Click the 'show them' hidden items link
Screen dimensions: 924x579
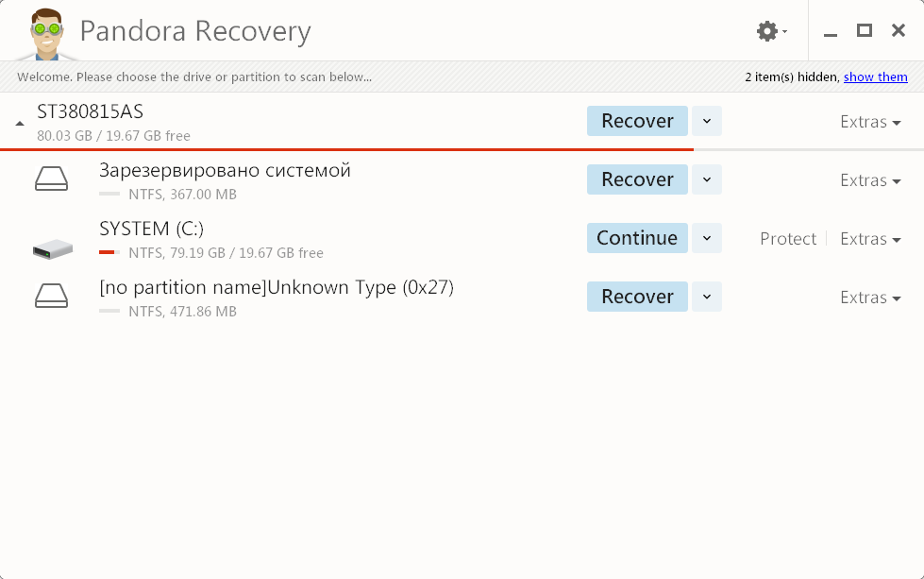[875, 77]
